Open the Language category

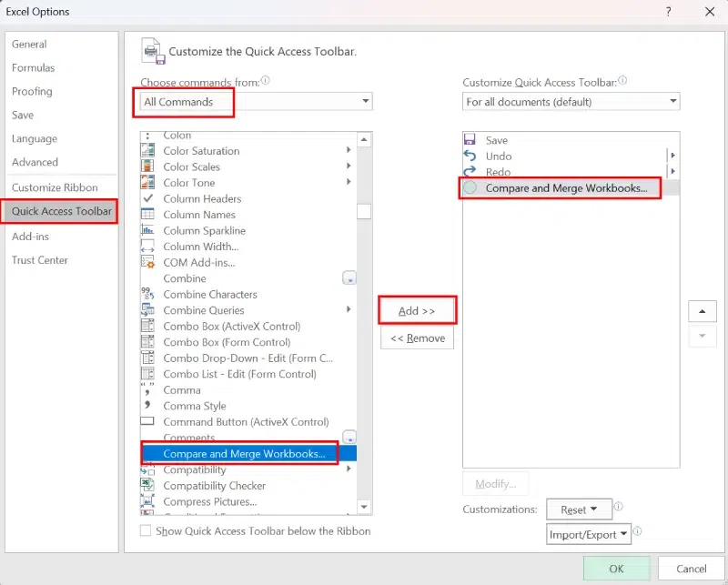click(35, 139)
